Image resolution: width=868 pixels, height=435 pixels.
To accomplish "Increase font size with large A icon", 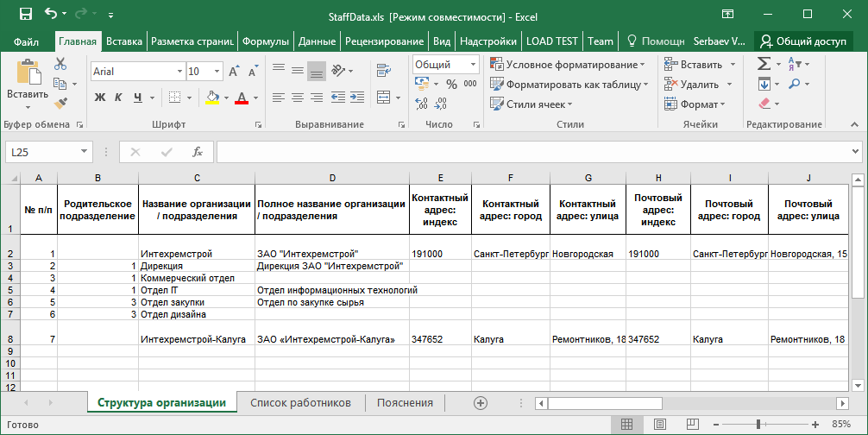I will point(234,72).
